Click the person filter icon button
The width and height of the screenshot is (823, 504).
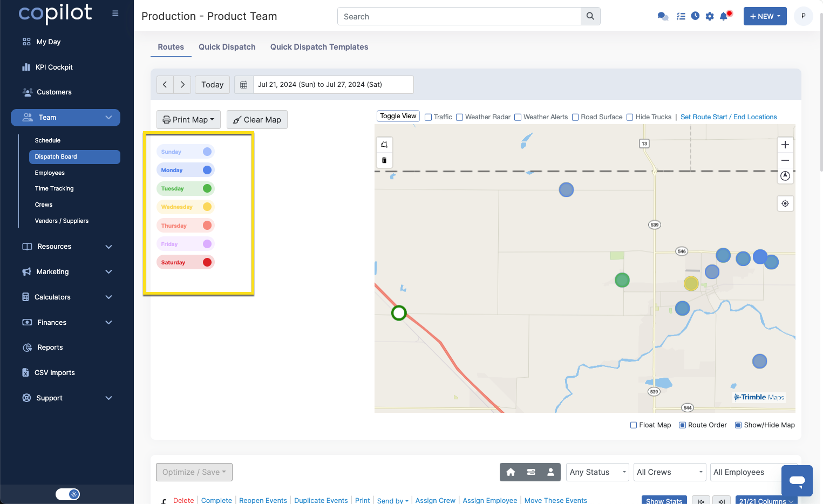click(550, 472)
